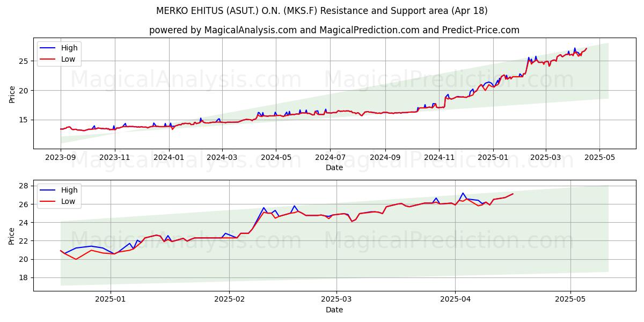Image resolution: width=644 pixels, height=322 pixels.
Task: Click the 2024-09 tick label on top chart
Action: pyautogui.click(x=385, y=158)
